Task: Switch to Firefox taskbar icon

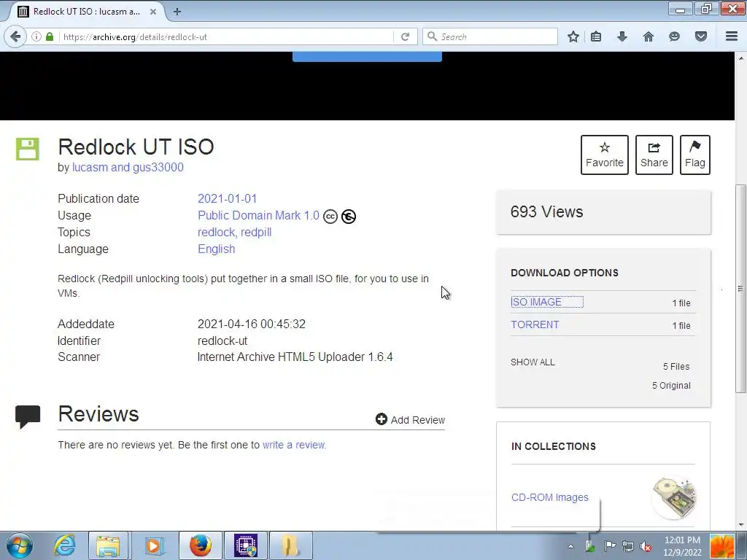Action: 201,545
